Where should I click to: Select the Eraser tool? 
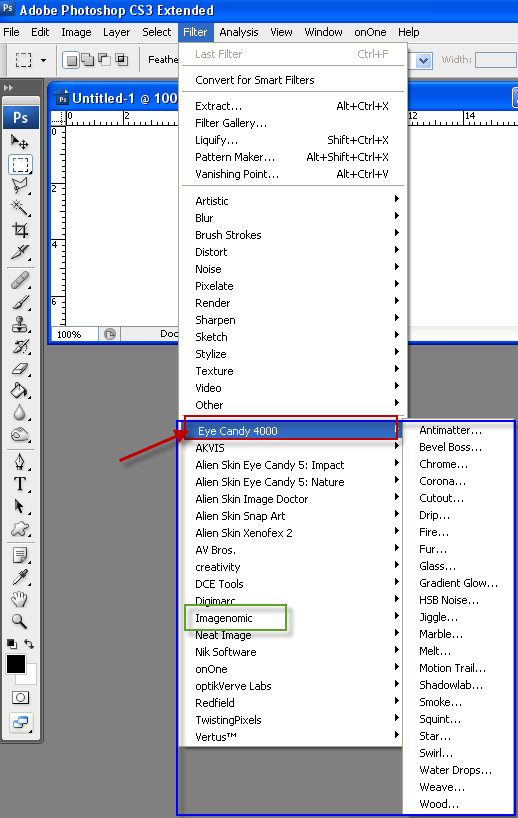click(x=20, y=369)
